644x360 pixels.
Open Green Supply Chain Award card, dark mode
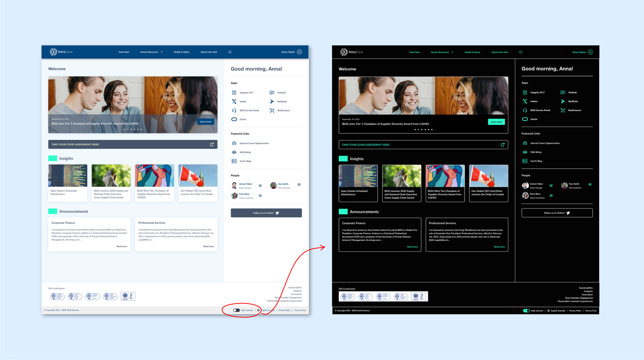click(401, 183)
